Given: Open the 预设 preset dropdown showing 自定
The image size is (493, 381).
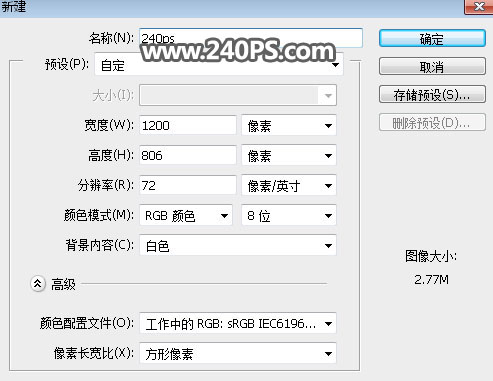Looking at the screenshot, I should 219,64.
